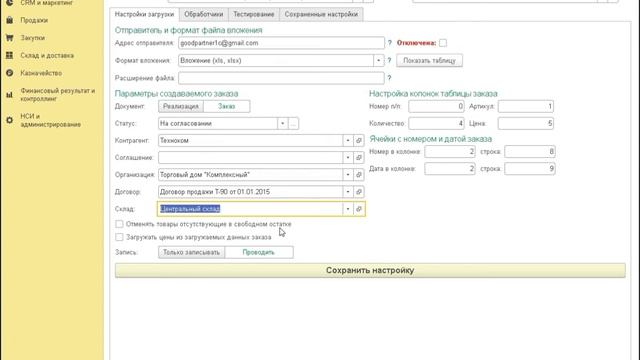Click Склад field with Центральный склад
This screenshot has height=360, width=640.
[x=250, y=209]
